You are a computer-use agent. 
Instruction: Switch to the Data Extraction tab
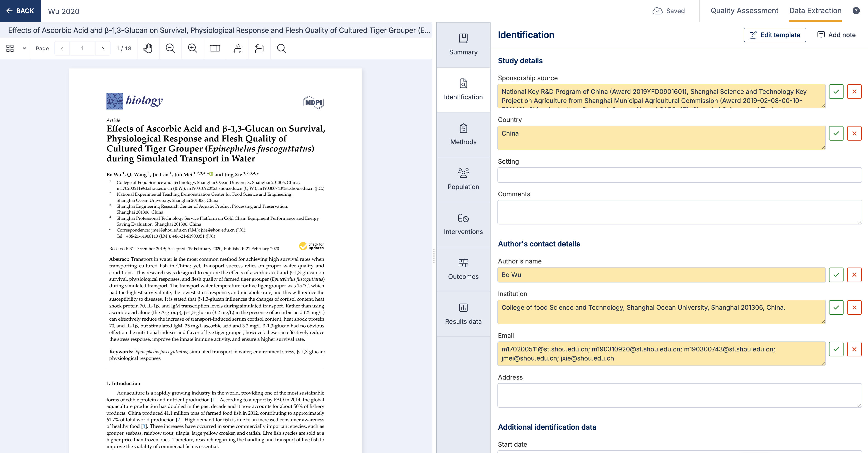pyautogui.click(x=815, y=11)
